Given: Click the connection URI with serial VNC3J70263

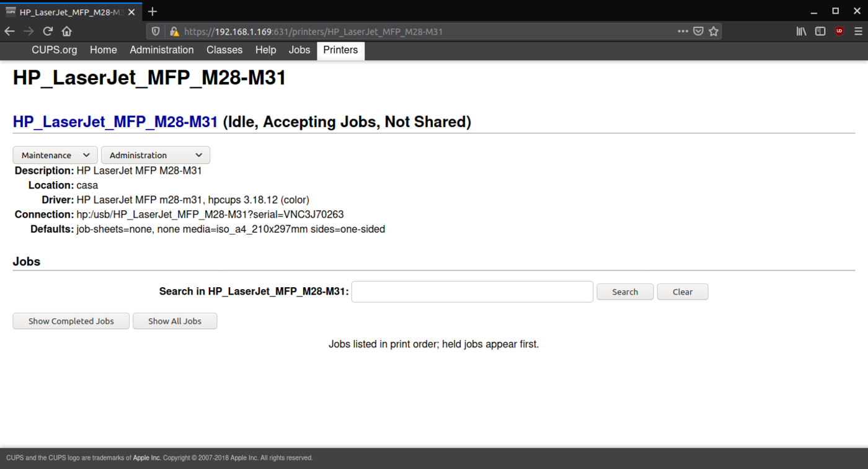Looking at the screenshot, I should tap(210, 215).
